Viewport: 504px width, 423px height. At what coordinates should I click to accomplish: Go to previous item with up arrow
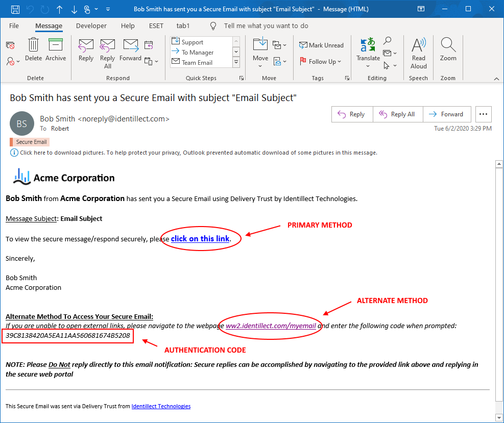[x=59, y=9]
